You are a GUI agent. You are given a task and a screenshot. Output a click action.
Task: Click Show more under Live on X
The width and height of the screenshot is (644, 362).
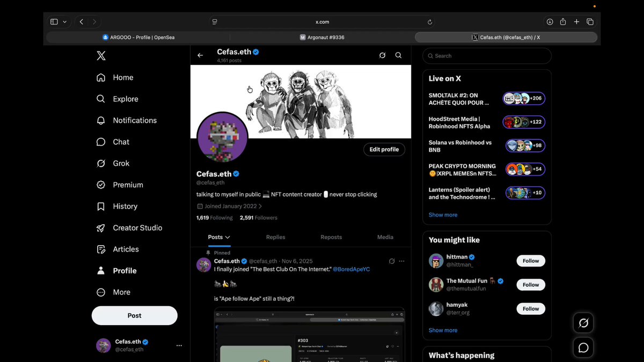tap(443, 215)
